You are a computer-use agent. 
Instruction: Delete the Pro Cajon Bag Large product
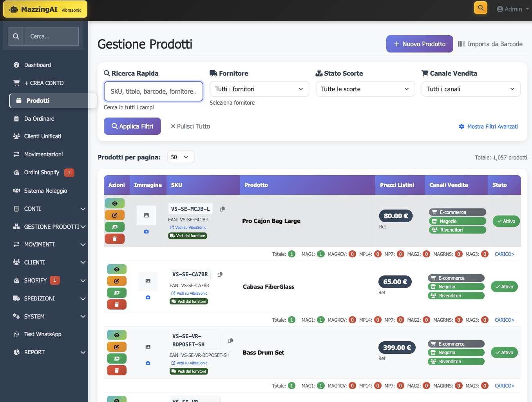(x=115, y=238)
